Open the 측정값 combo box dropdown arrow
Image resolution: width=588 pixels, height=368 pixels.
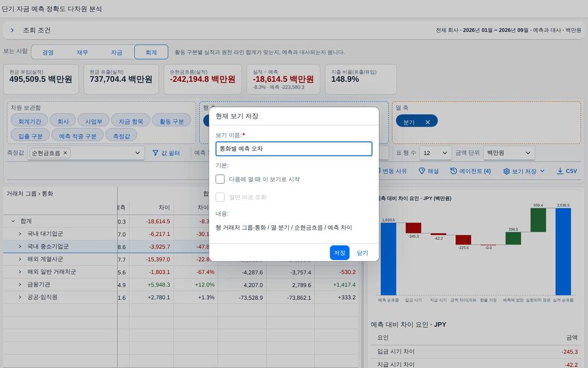click(x=137, y=153)
